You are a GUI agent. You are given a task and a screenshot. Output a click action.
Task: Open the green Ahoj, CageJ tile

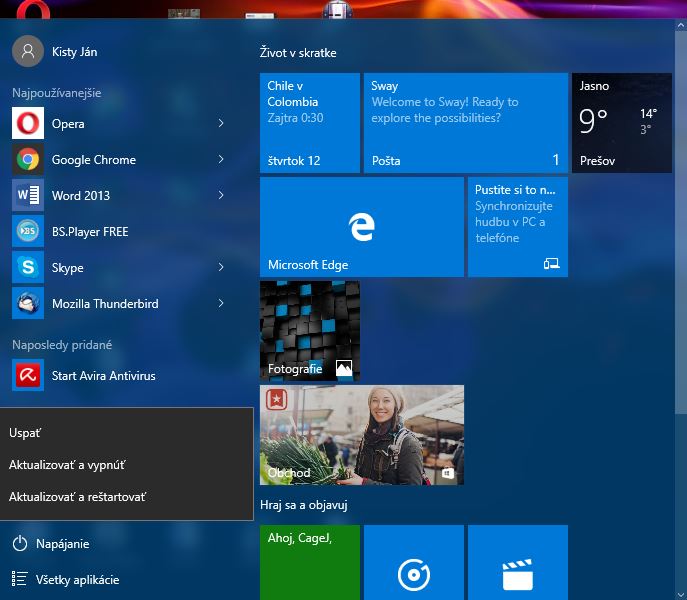pos(310,562)
